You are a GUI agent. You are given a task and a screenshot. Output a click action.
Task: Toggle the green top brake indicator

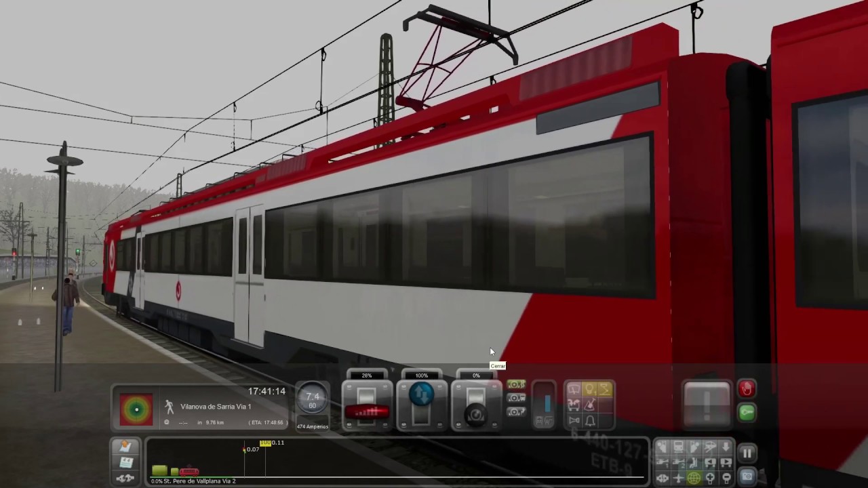point(516,384)
